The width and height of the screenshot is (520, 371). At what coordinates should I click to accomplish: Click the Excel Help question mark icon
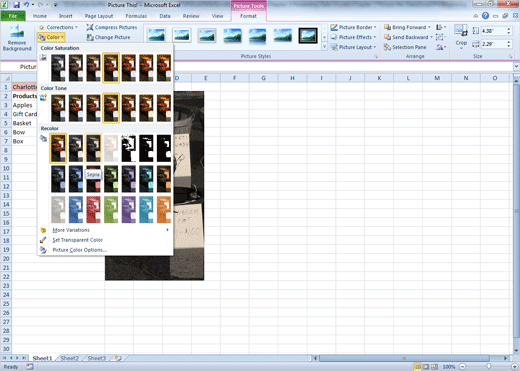485,16
